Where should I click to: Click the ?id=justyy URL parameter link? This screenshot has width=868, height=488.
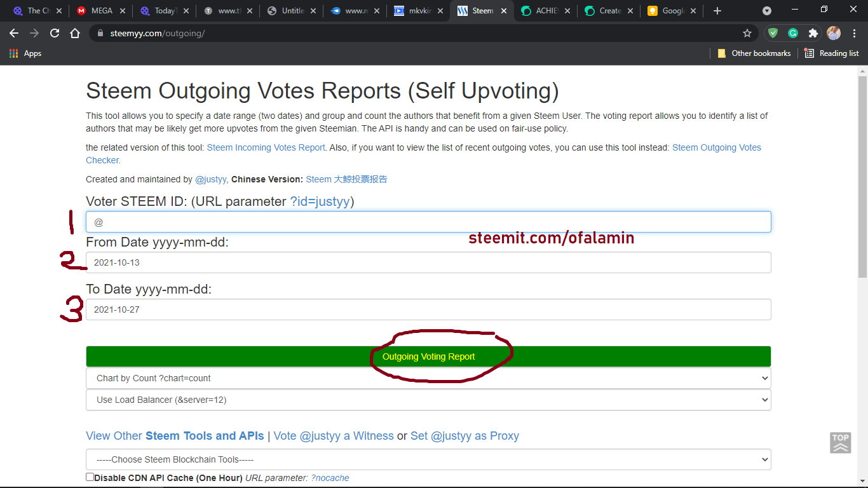(x=320, y=201)
